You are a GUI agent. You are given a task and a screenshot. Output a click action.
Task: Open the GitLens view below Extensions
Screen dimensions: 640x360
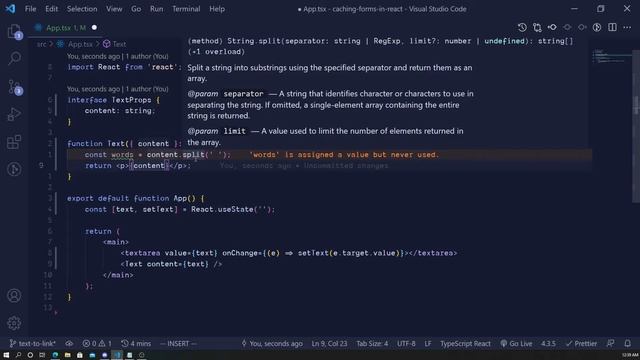point(14,169)
